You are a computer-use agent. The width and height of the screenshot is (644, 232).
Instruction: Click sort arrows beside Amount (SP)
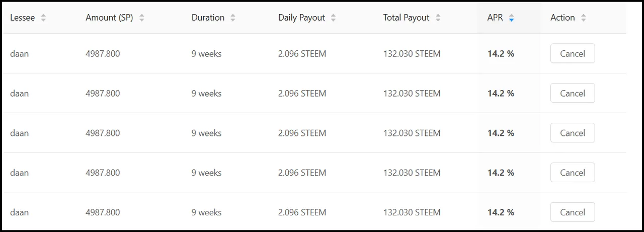[141, 18]
